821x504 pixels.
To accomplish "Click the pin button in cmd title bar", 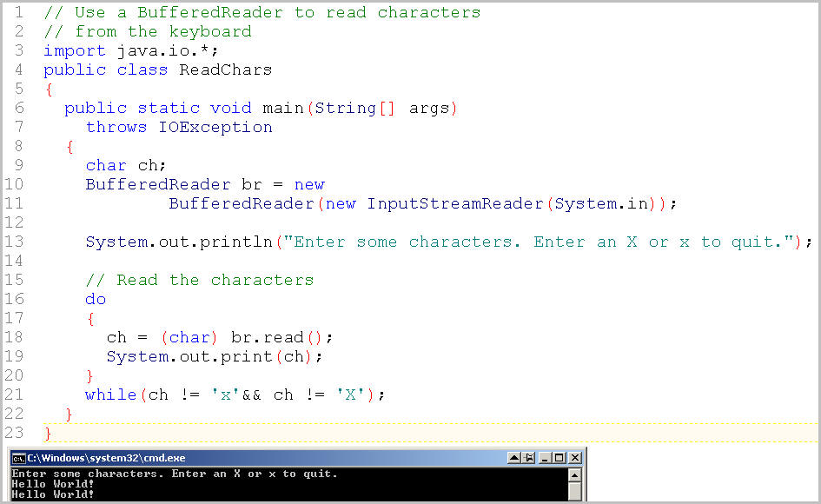I will click(x=529, y=458).
